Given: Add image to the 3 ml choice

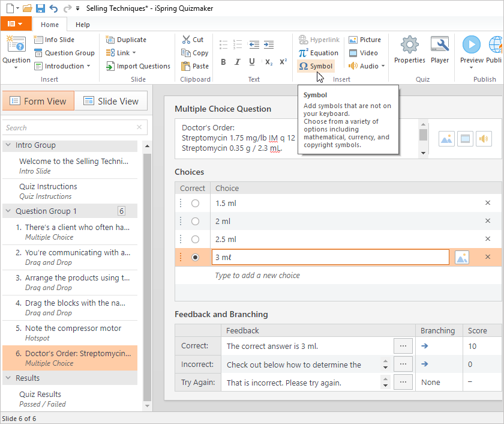Looking at the screenshot, I should [461, 257].
